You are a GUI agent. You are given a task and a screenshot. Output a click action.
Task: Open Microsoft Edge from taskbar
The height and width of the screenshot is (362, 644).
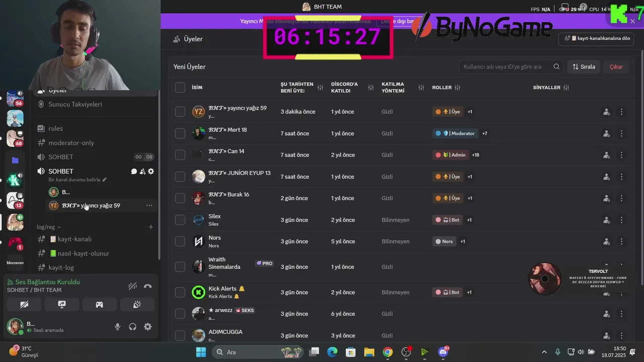[332, 352]
